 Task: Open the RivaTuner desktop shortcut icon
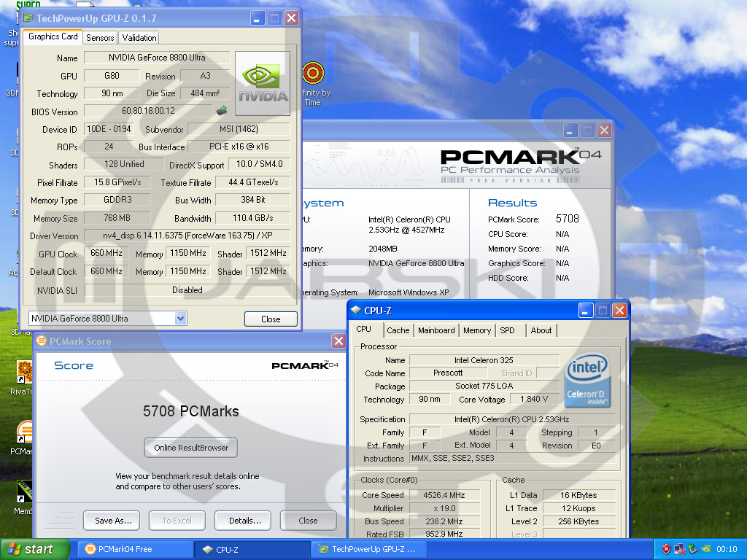(x=25, y=371)
